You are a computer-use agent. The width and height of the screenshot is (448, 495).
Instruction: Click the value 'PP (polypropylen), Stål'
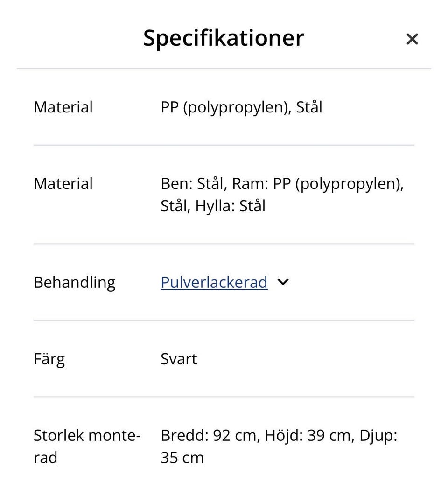(241, 107)
